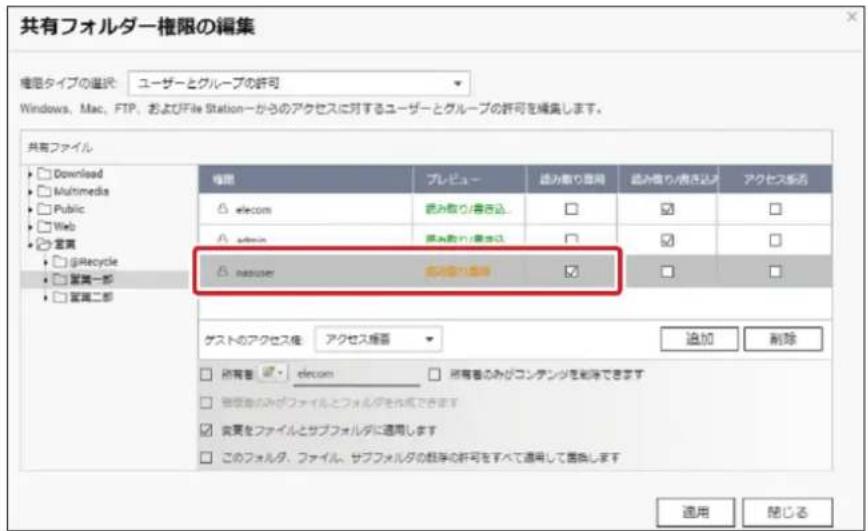The width and height of the screenshot is (868, 531).
Task: Click nasuser's orange 読み取り専用 preview text
Action: [458, 271]
